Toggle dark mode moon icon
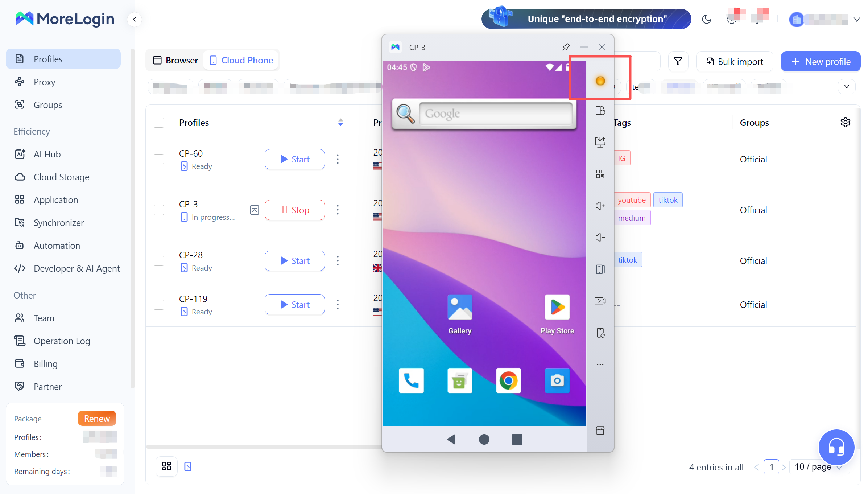The image size is (868, 494). pyautogui.click(x=706, y=19)
